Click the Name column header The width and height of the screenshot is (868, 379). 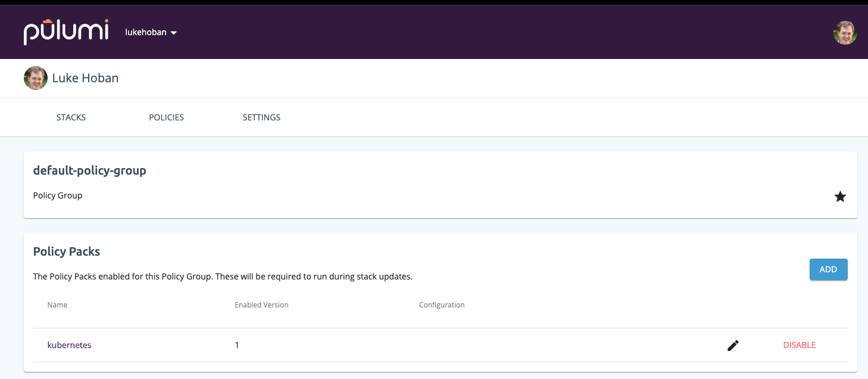click(x=57, y=305)
